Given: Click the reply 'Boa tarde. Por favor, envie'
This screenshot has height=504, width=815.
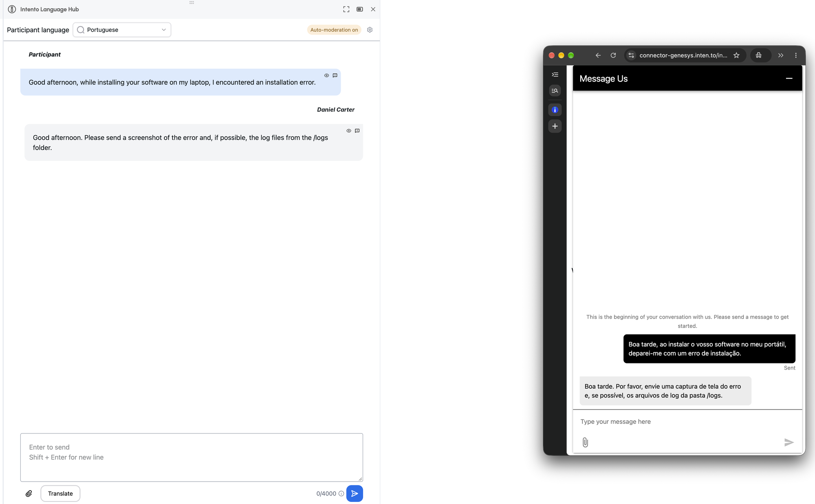Looking at the screenshot, I should tap(665, 391).
